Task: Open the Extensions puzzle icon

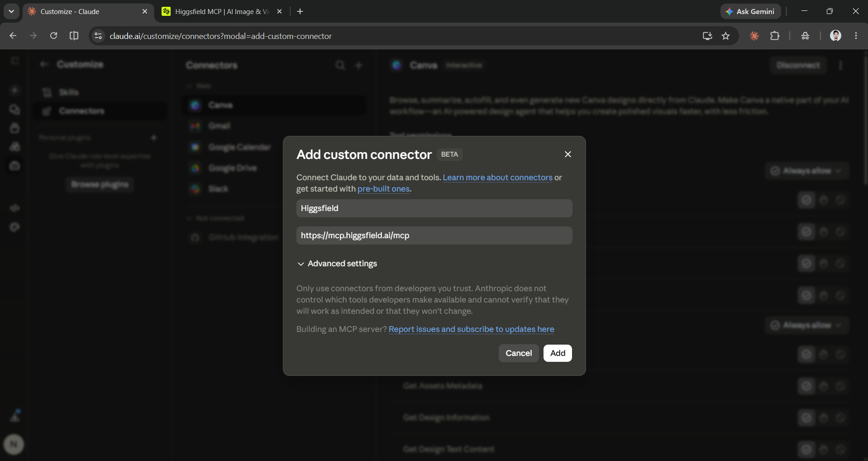Action: (775, 36)
